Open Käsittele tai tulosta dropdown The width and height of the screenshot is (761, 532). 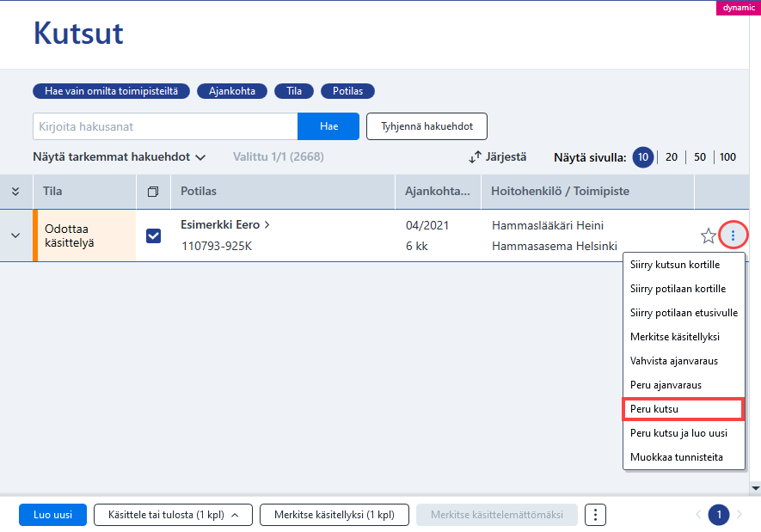[173, 515]
